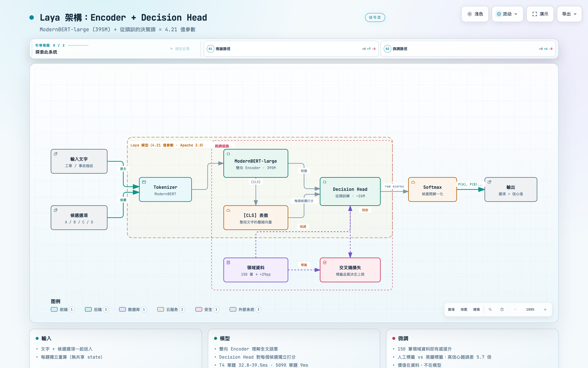
Task: Switch to 地图 view mode
Action: point(464,309)
